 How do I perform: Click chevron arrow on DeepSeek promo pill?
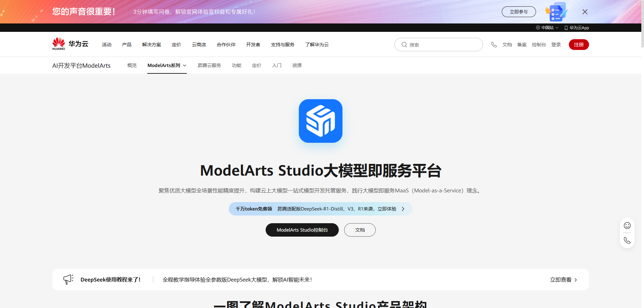coord(403,209)
